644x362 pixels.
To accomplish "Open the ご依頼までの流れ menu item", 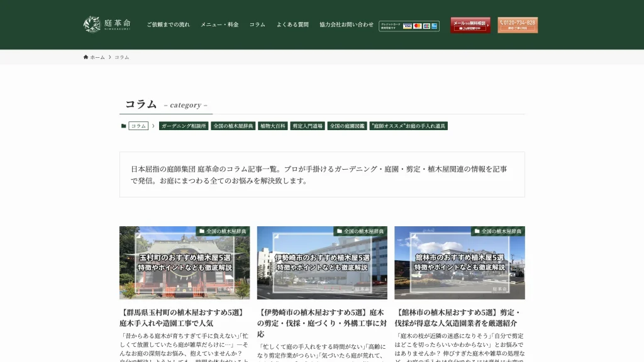I will pos(168,25).
